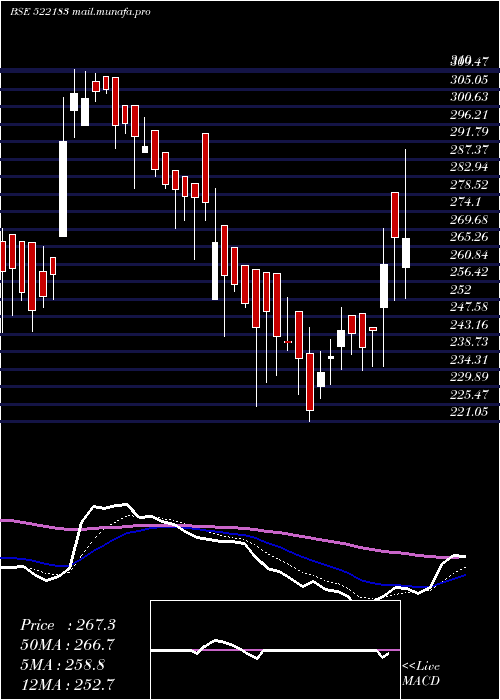This screenshot has height=700, width=500.
Task: Select the 225.47 price level label
Action: (x=468, y=394)
